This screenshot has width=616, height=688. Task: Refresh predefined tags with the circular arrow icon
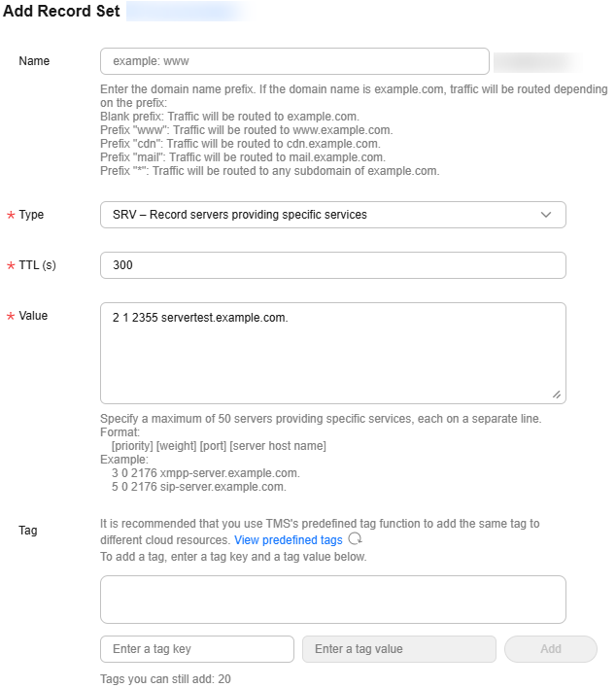[355, 538]
